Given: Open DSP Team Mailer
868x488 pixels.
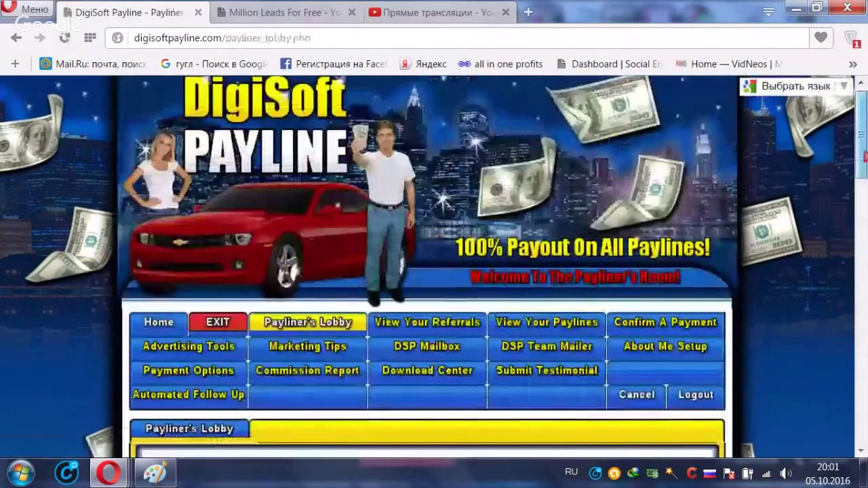Looking at the screenshot, I should (x=547, y=346).
